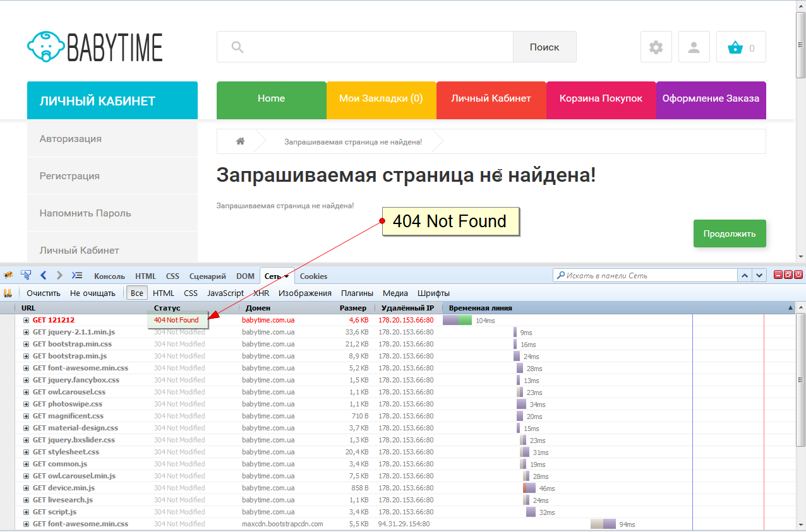Toggle the XHR network filter
Viewport: 806px width, 532px height.
point(261,293)
